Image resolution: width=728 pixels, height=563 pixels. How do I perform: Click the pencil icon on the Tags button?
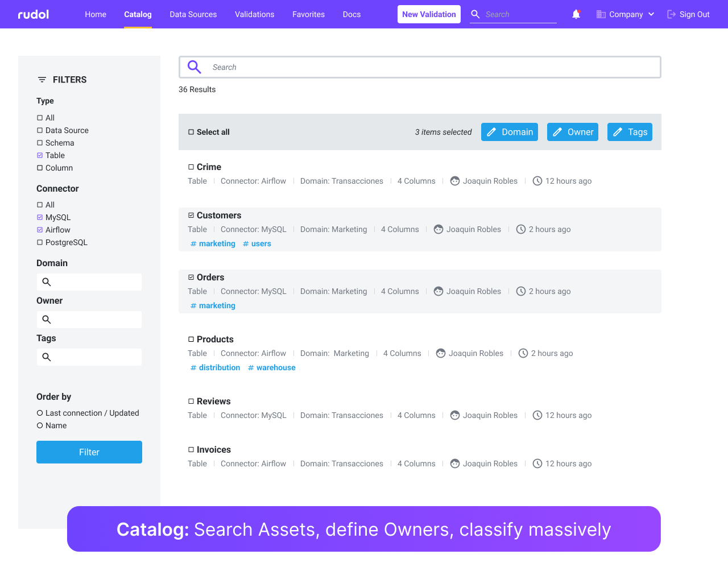[x=618, y=131]
